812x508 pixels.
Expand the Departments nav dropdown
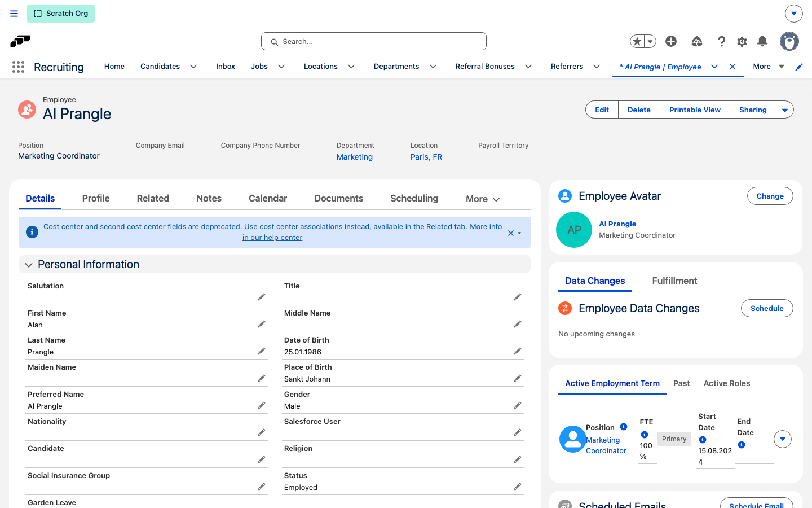[433, 67]
